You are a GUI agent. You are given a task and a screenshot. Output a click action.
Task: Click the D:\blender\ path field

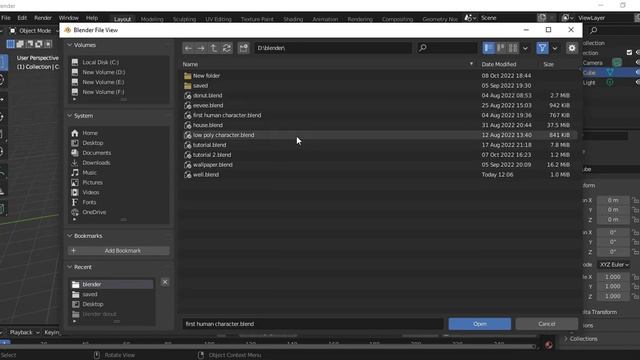point(333,48)
